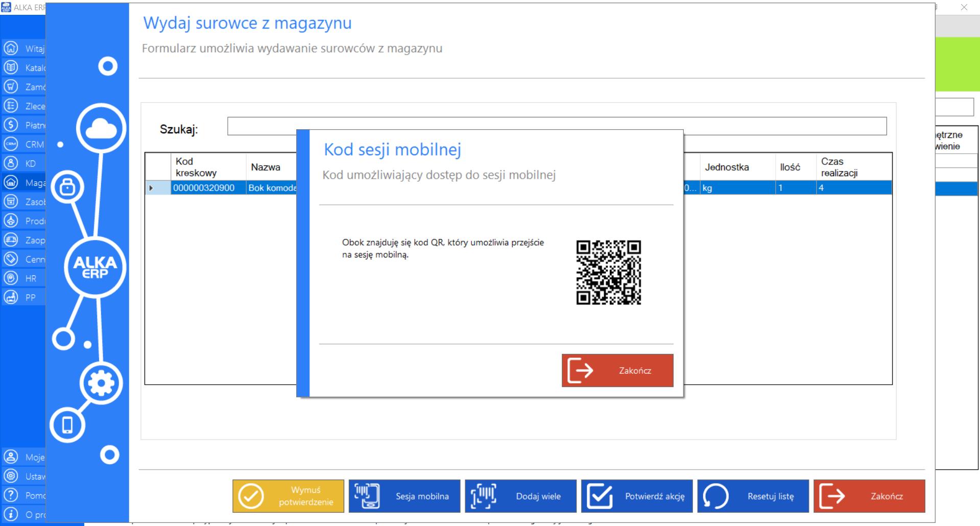
Task: Open the Zlecenia sidebar icon
Action: (11, 106)
